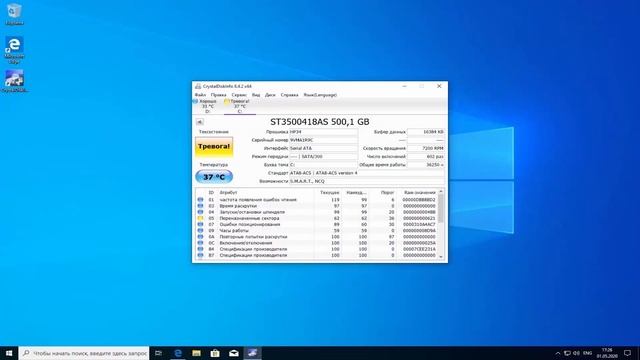The image size is (640, 360).
Task: Launch Edge from the taskbar
Action: click(178, 353)
